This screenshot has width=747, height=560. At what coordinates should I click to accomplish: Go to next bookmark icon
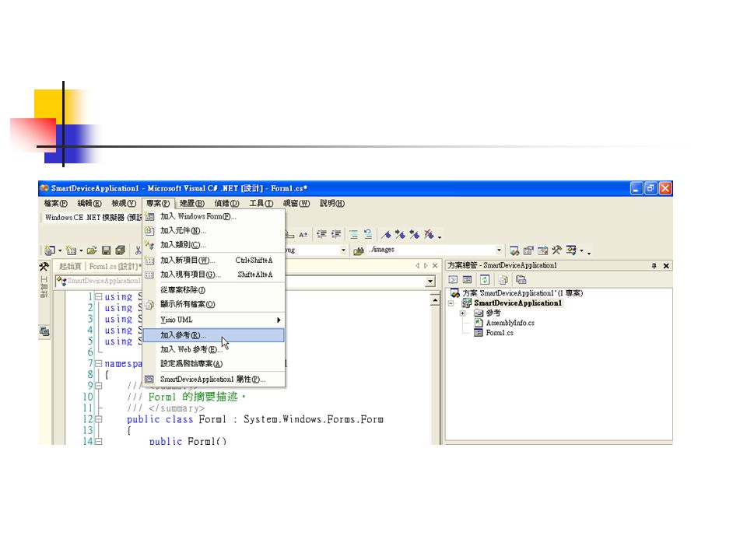400,234
